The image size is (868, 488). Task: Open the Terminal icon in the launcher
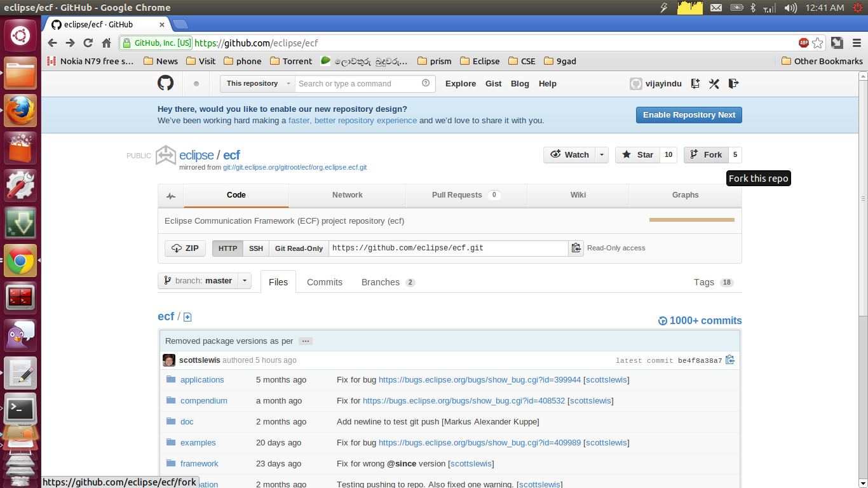click(20, 410)
